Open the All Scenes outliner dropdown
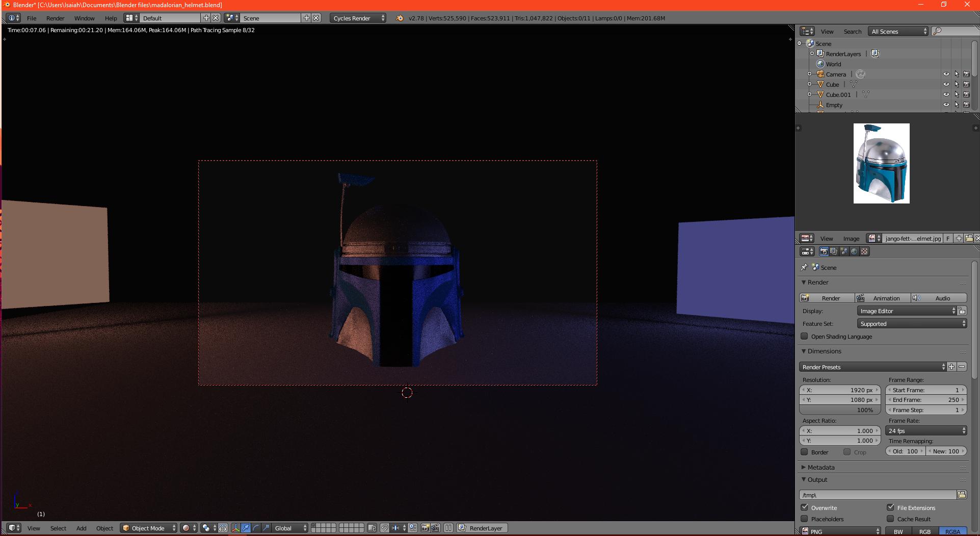The height and width of the screenshot is (536, 980). click(x=898, y=31)
